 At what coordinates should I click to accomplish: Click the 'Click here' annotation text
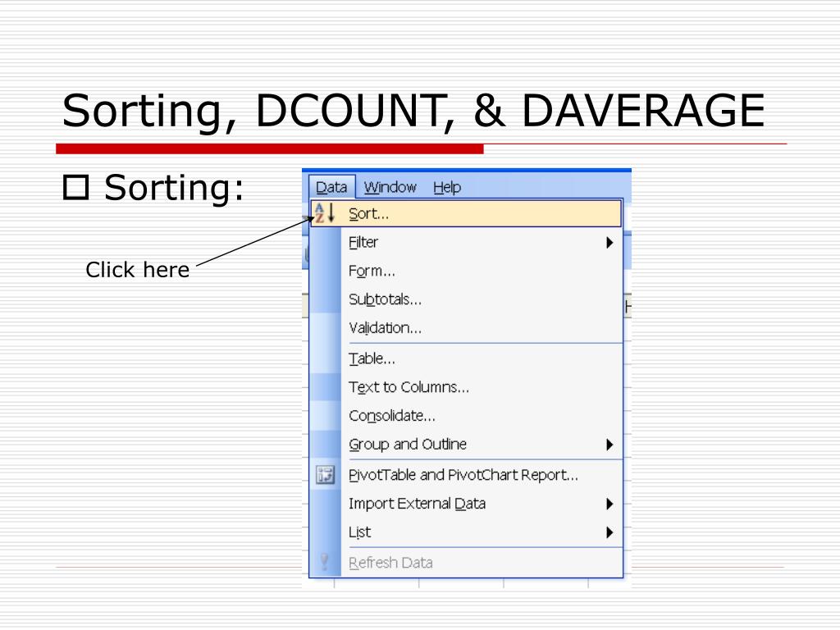(x=138, y=269)
